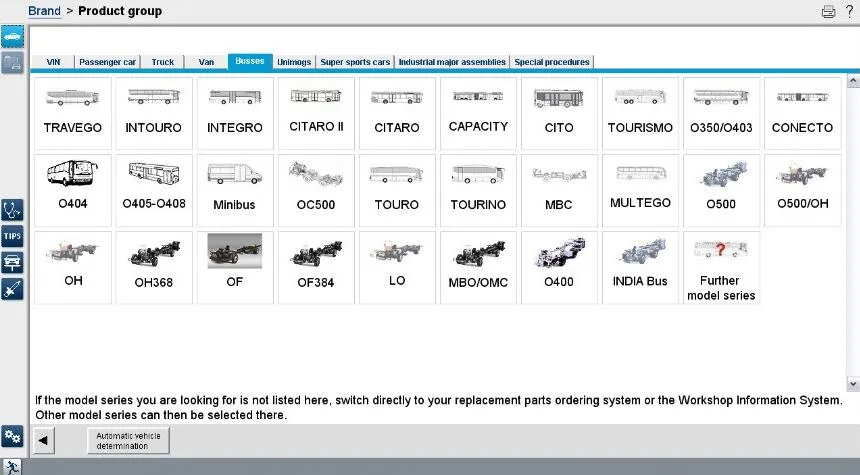Select the TRAVEGO bus model series
Image resolution: width=860 pixels, height=475 pixels.
point(72,114)
